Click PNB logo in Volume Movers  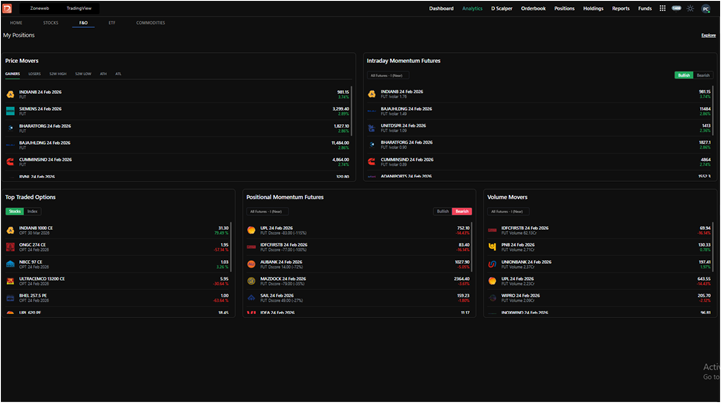(x=492, y=247)
